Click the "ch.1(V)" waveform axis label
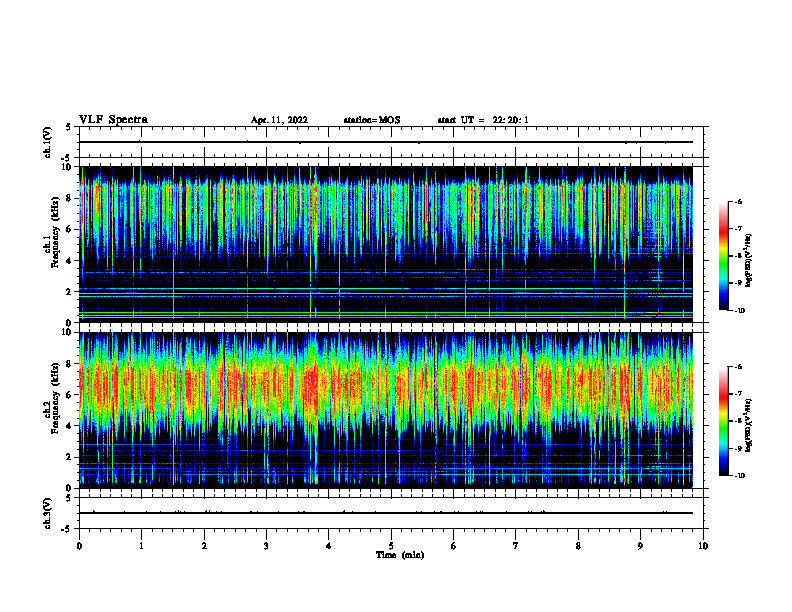This screenshot has height=612, width=792. point(47,142)
